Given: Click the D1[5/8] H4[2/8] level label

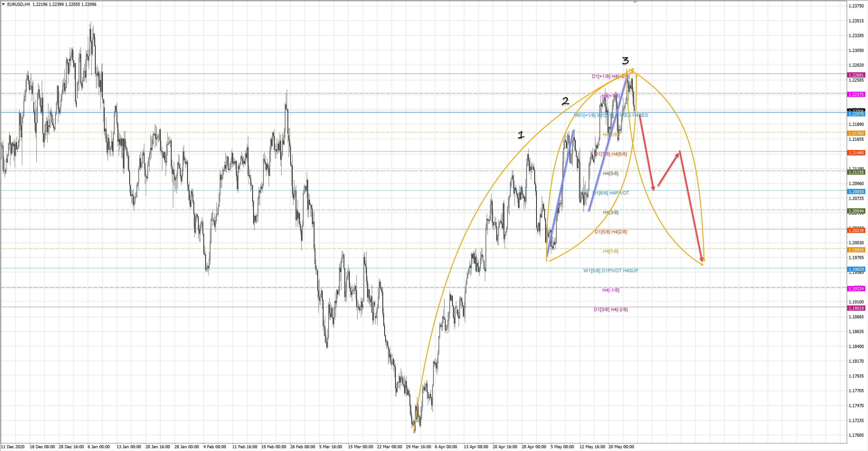Looking at the screenshot, I should pyautogui.click(x=611, y=232).
